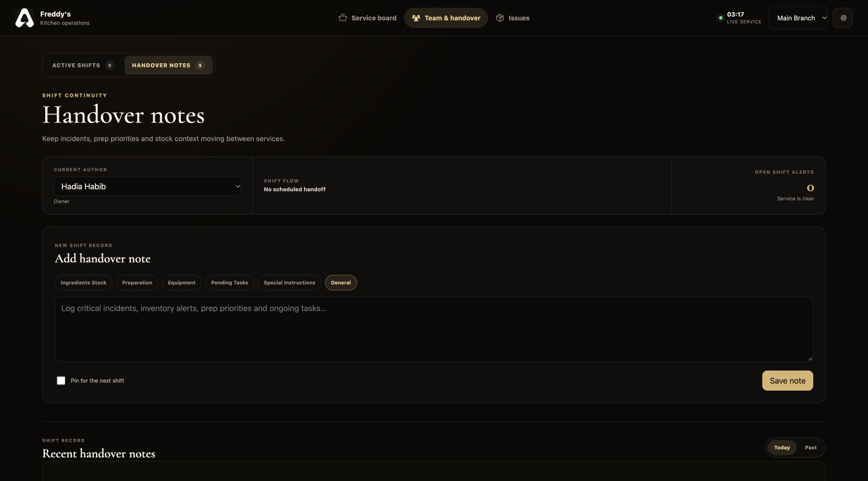The height and width of the screenshot is (481, 868).
Task: Click the text area resize handle
Action: tap(810, 358)
